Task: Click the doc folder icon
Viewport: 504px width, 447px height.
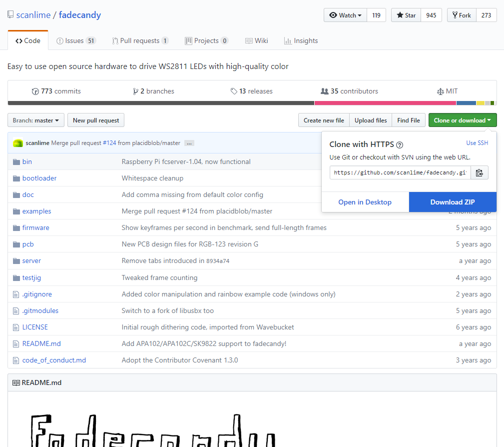Action: (x=16, y=194)
